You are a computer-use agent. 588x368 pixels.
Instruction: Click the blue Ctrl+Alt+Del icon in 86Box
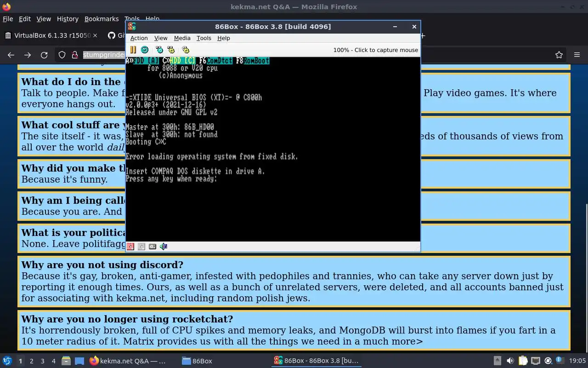pos(159,50)
